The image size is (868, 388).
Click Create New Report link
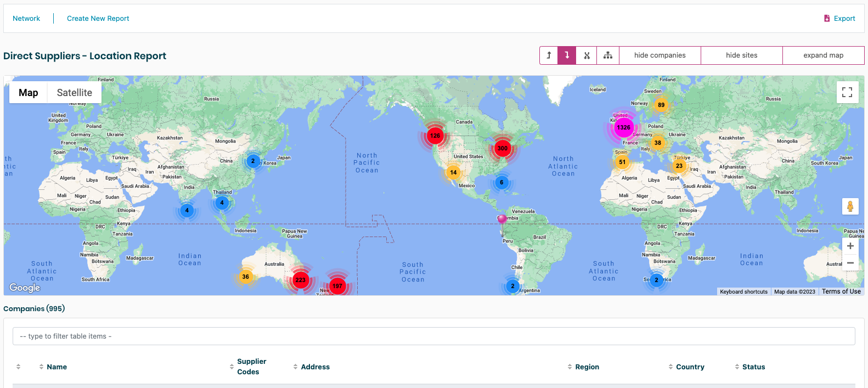click(x=98, y=19)
